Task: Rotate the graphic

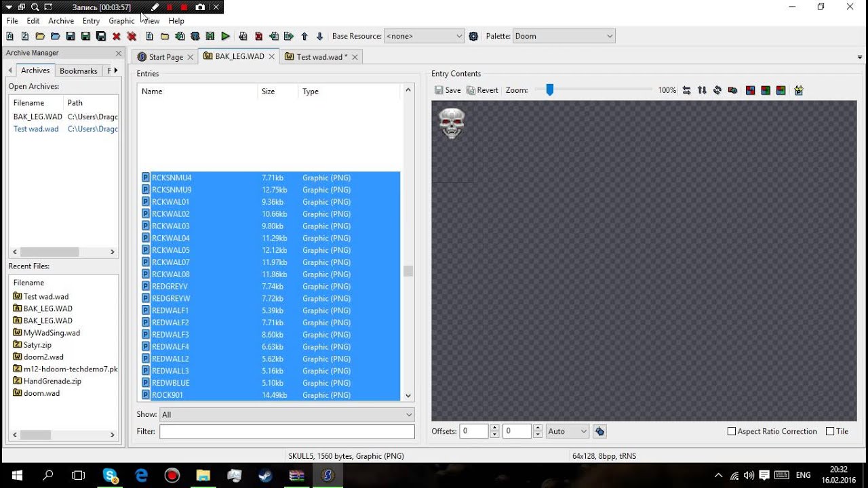Action: point(717,90)
